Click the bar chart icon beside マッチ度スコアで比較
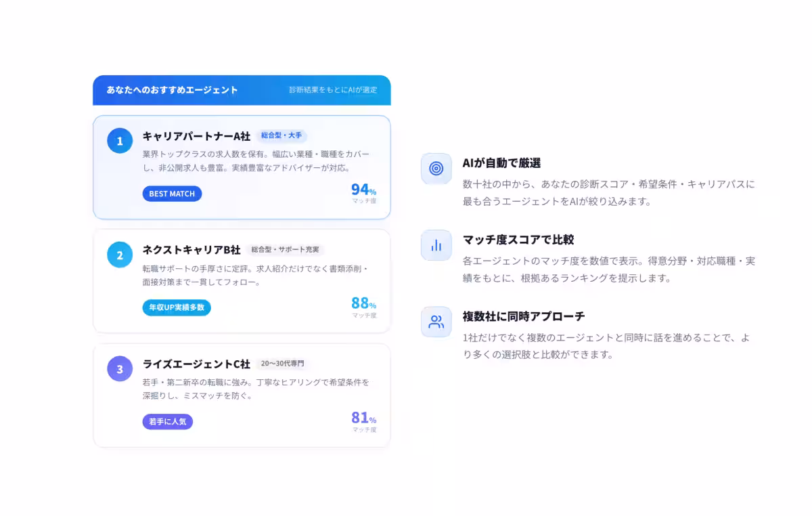 pyautogui.click(x=436, y=245)
